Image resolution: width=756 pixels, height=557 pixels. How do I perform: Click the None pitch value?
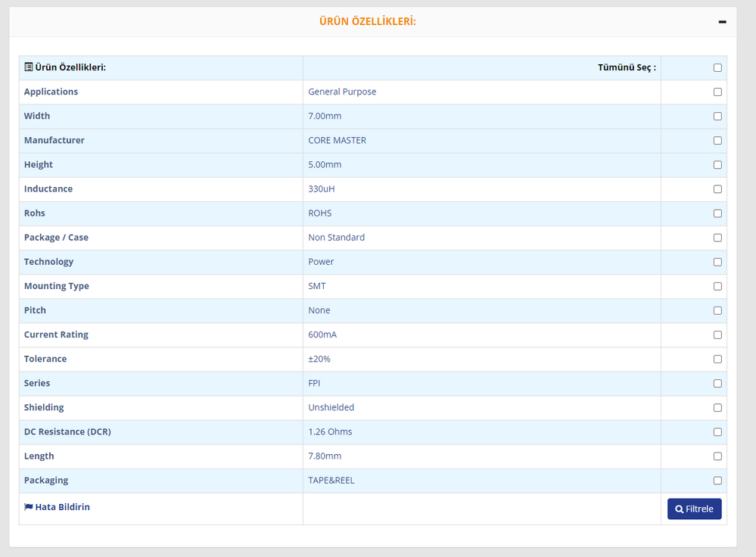(319, 310)
